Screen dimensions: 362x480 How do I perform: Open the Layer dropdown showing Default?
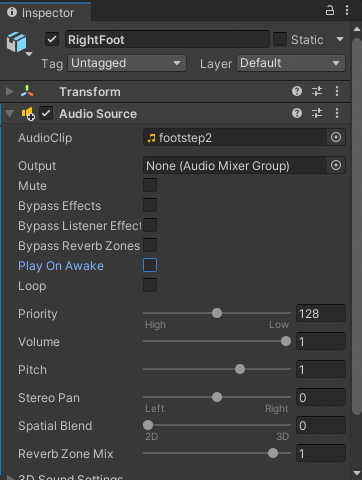[x=291, y=63]
